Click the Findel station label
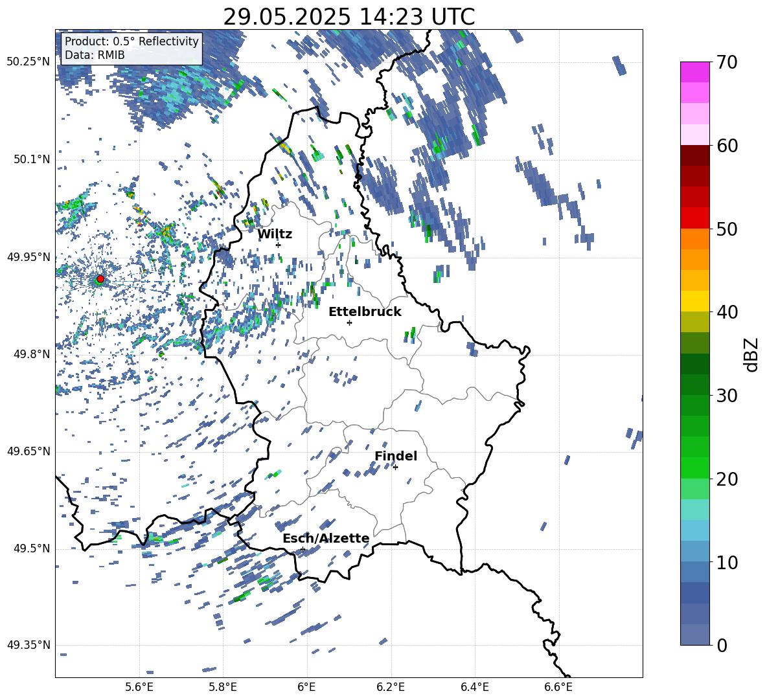767x700 pixels. tap(396, 456)
